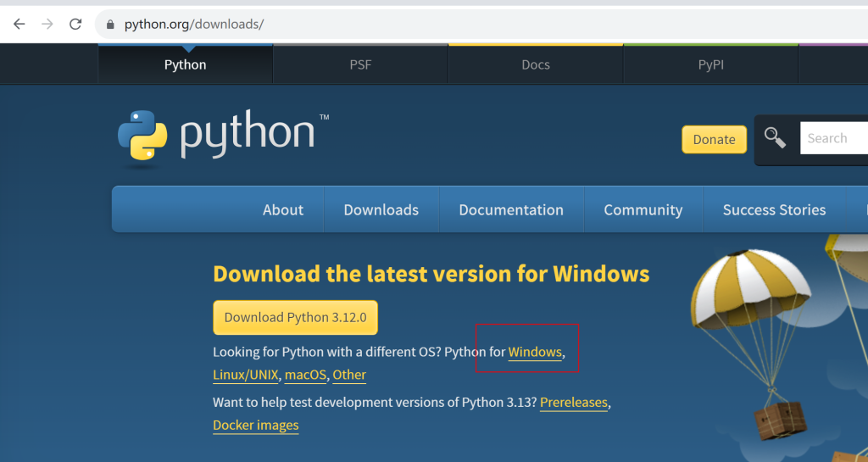Viewport: 868px width, 462px height.
Task: Open the Success Stories menu item
Action: [x=775, y=209]
